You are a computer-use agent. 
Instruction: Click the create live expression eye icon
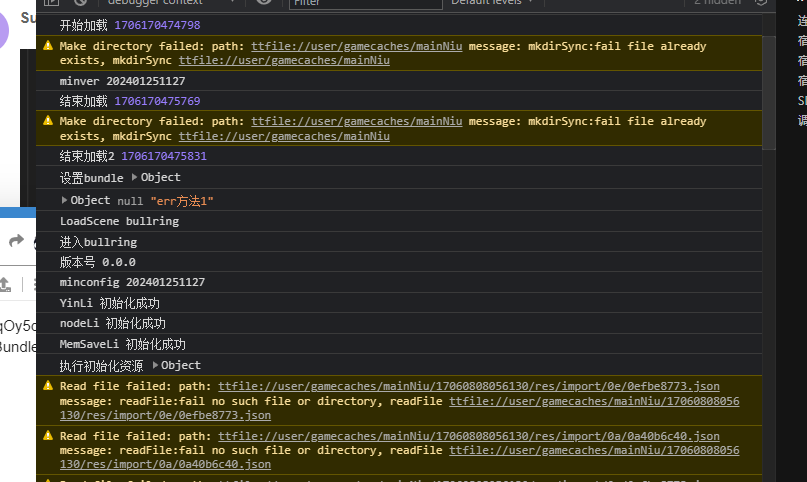tap(264, 3)
